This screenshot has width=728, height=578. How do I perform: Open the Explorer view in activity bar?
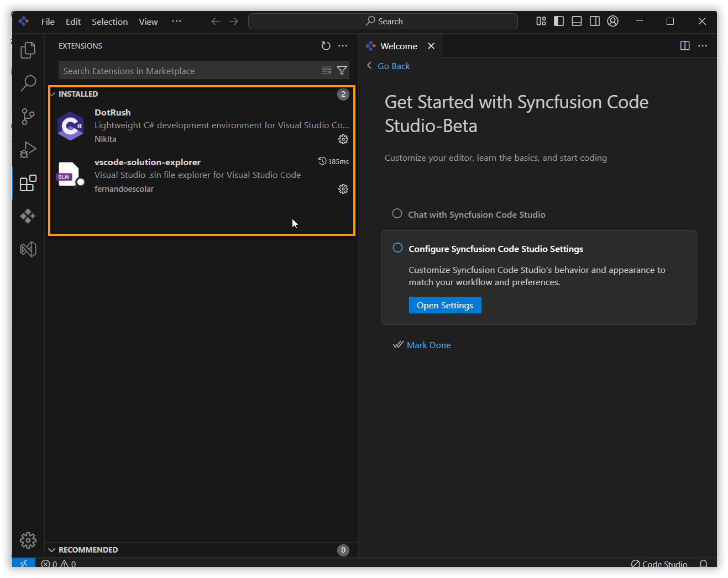click(28, 50)
